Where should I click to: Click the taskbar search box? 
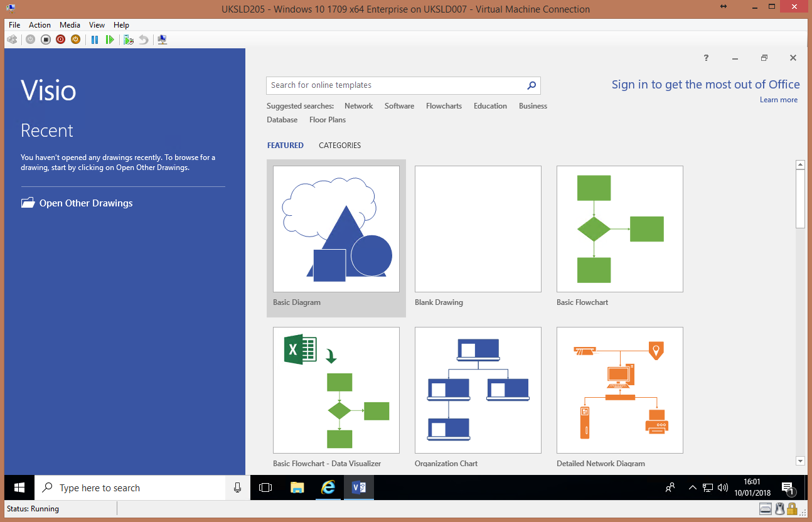point(130,487)
